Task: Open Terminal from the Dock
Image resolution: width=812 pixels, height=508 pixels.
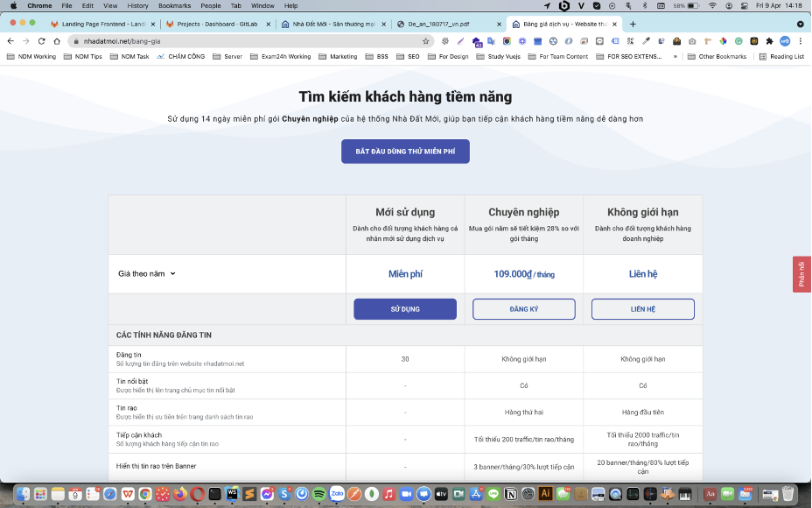Action: point(215,494)
